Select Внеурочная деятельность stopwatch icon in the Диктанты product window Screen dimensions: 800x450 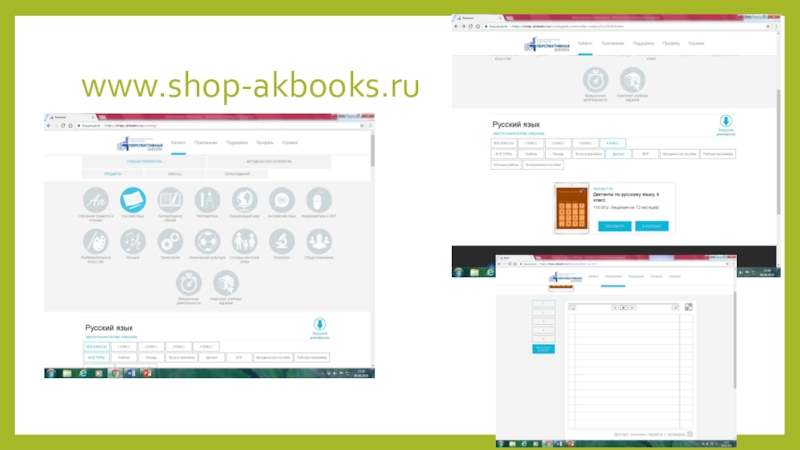point(595,80)
